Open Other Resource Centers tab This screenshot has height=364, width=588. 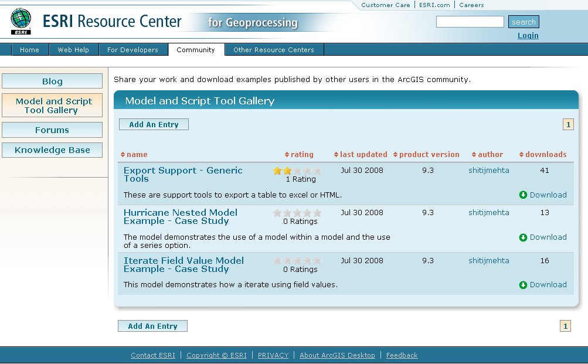(x=274, y=49)
